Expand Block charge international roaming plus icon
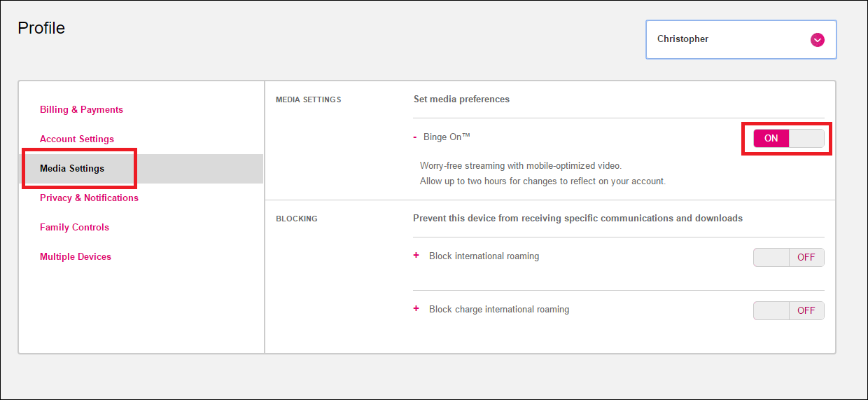 [x=416, y=309]
